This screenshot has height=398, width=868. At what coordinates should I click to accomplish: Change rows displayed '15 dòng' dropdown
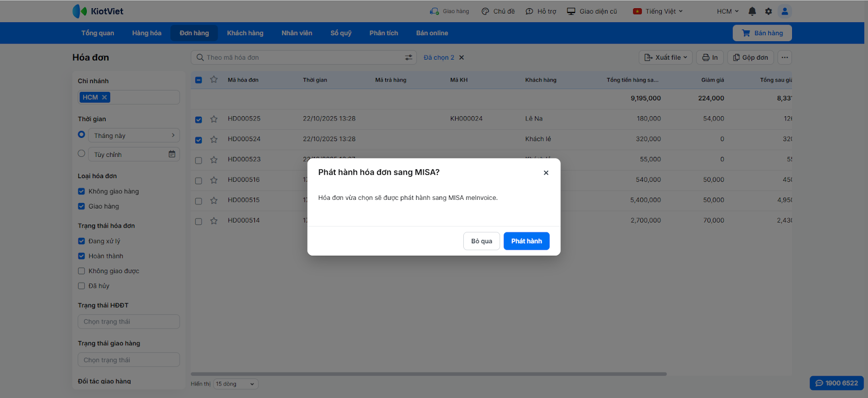235,384
